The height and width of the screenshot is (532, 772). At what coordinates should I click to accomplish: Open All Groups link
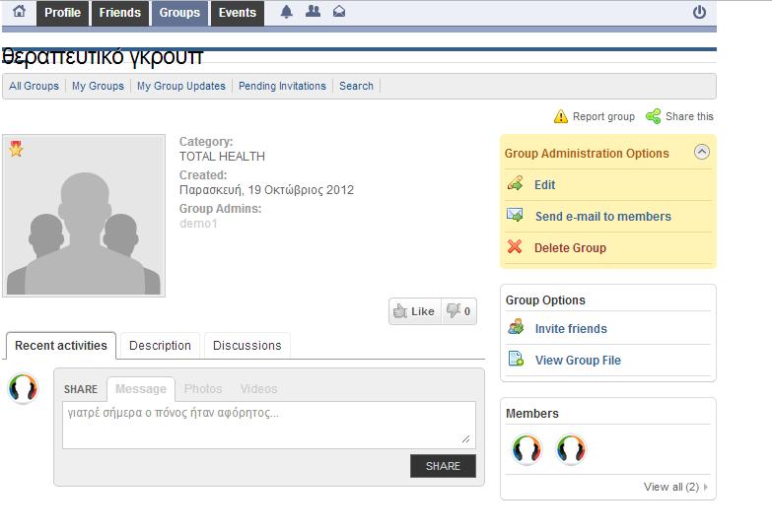34,86
